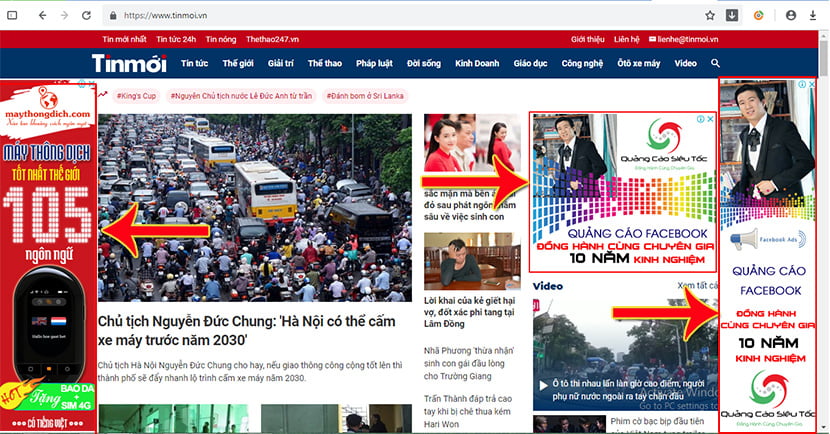Open Công nghệ section
Screen dimensions: 830x434
point(582,63)
